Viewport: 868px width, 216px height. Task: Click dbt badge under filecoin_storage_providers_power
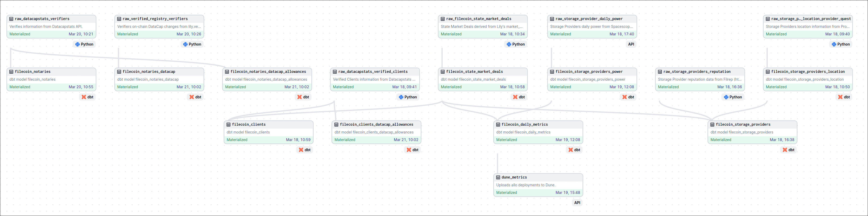[x=628, y=97]
